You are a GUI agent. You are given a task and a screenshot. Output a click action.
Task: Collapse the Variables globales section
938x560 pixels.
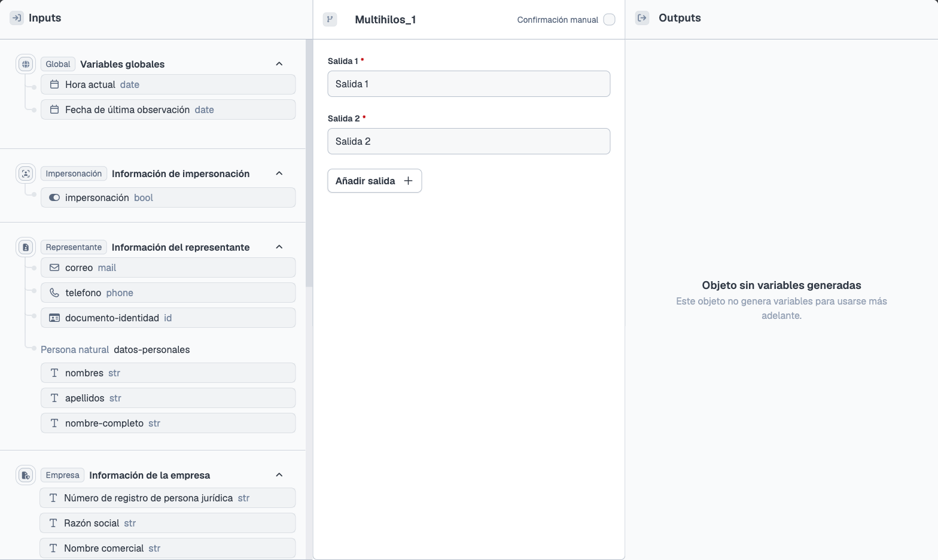click(x=279, y=64)
